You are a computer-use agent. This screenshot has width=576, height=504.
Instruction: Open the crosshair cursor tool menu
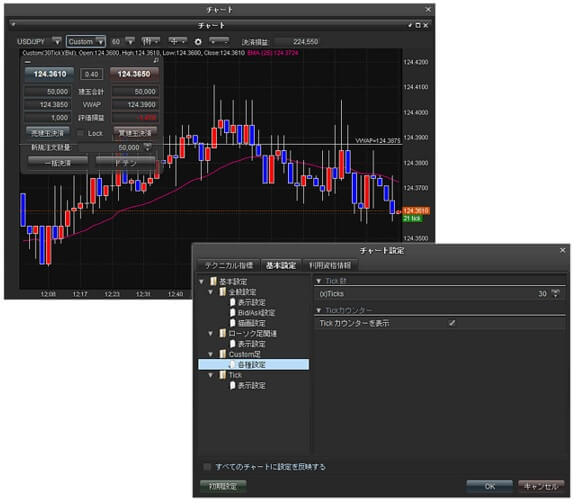coord(177,42)
